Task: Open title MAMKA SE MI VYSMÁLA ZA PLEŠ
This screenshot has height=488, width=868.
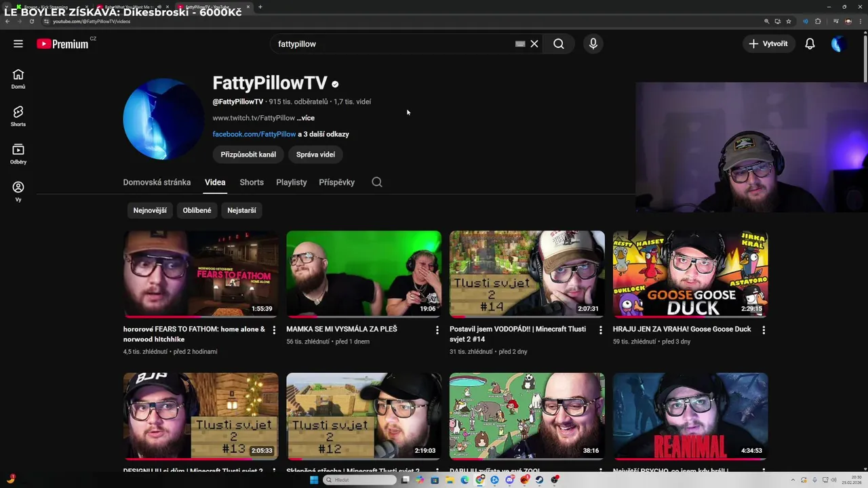Action: [342, 329]
